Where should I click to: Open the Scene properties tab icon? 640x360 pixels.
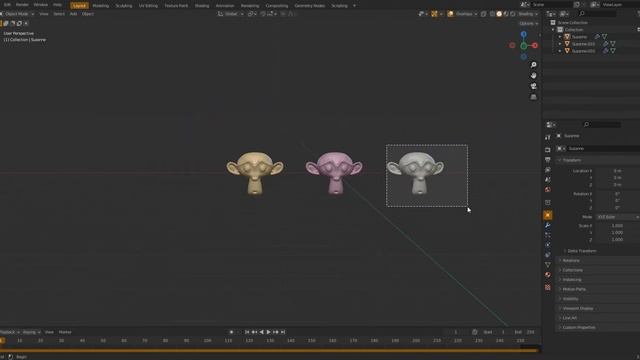point(548,180)
